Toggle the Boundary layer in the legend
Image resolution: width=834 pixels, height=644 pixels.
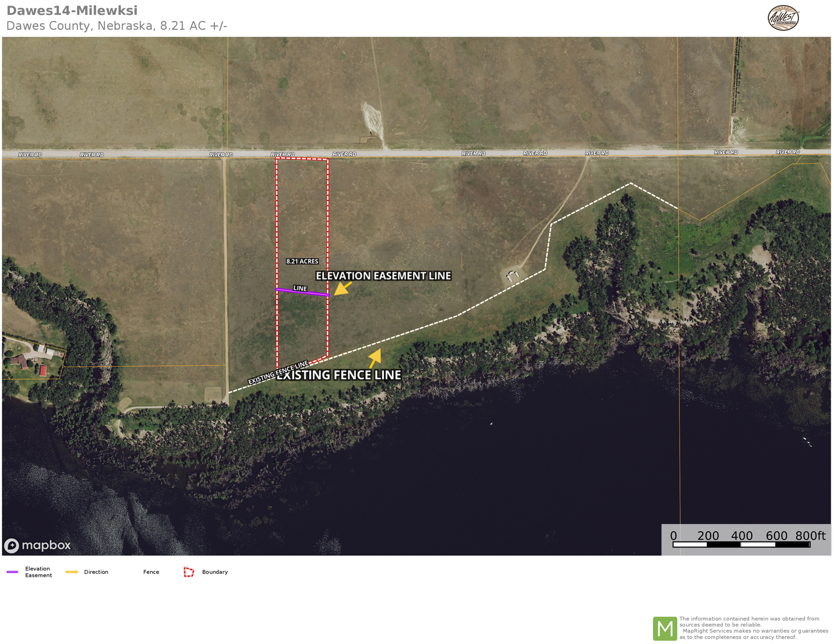coord(215,572)
